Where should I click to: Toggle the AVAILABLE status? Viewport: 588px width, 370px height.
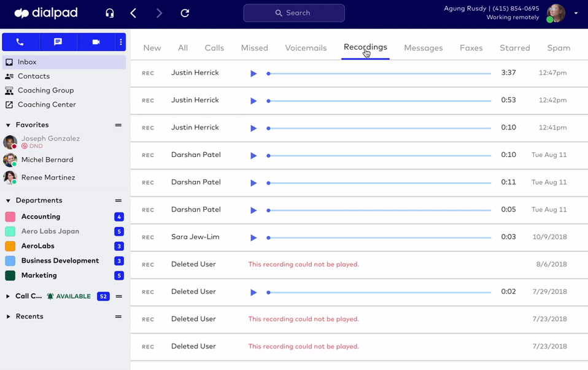(x=69, y=296)
